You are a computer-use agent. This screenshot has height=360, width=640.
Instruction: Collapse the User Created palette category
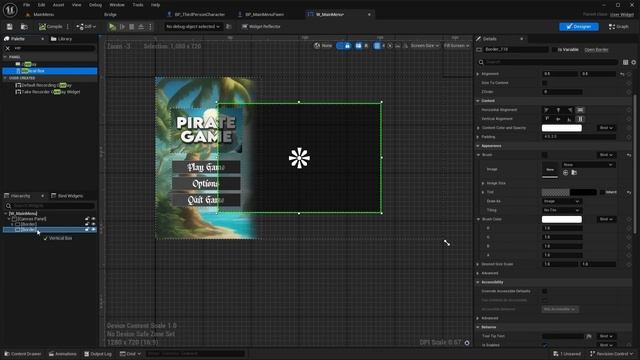pos(5,78)
